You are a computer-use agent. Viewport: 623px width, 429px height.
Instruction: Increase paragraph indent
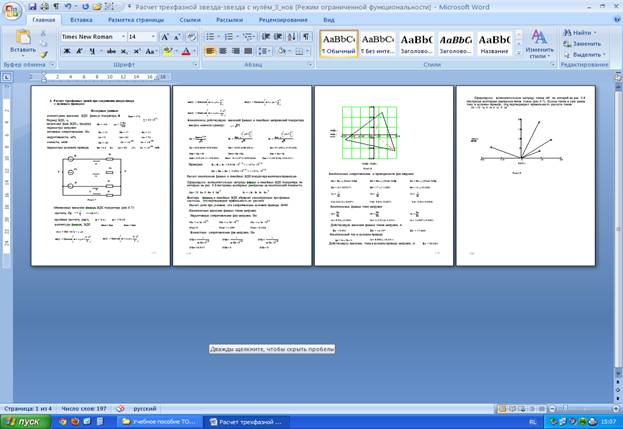(x=278, y=37)
